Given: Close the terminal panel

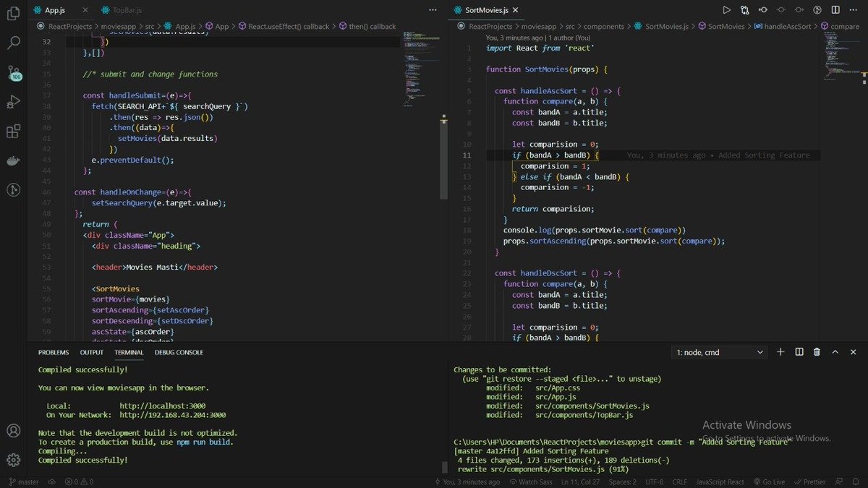Looking at the screenshot, I should pyautogui.click(x=853, y=352).
